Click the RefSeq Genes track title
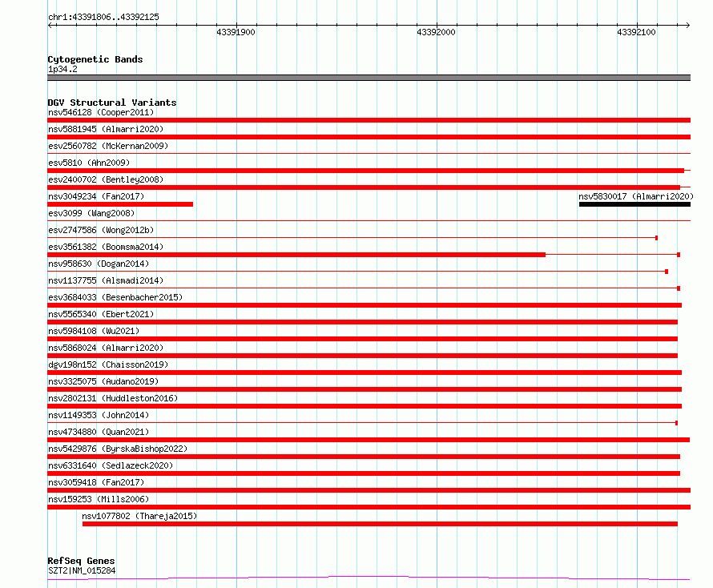The height and width of the screenshot is (588, 713). pyautogui.click(x=82, y=562)
